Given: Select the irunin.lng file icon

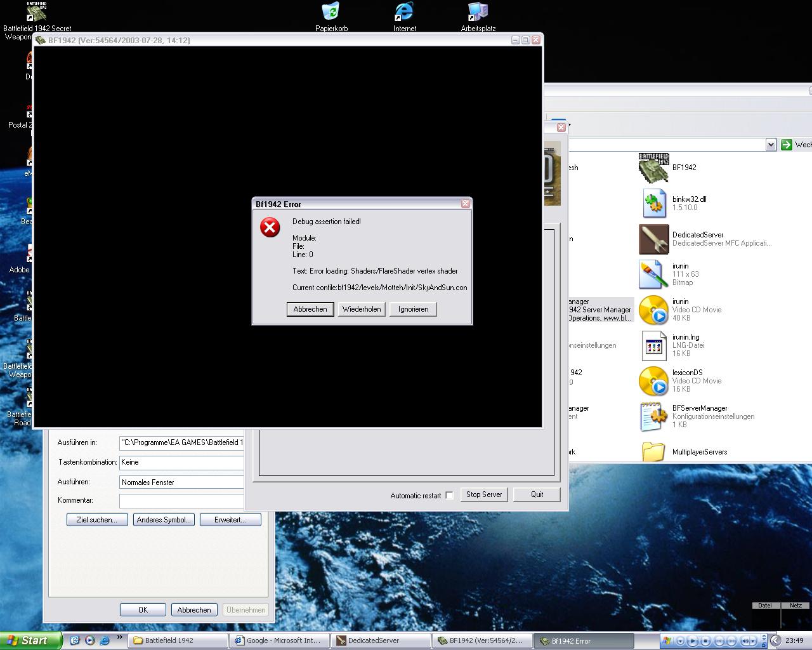Looking at the screenshot, I should [x=653, y=345].
